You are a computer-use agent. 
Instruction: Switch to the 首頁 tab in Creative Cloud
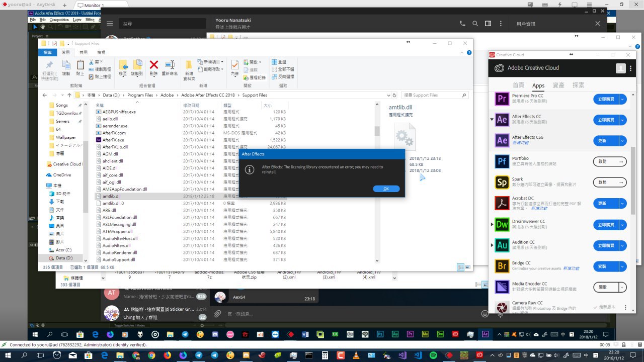coord(518,85)
